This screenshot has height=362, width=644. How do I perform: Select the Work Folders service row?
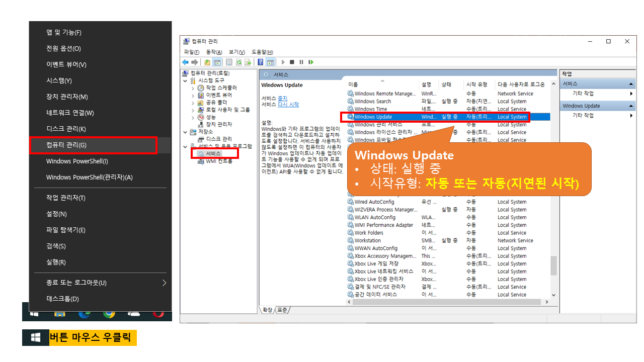(448, 233)
